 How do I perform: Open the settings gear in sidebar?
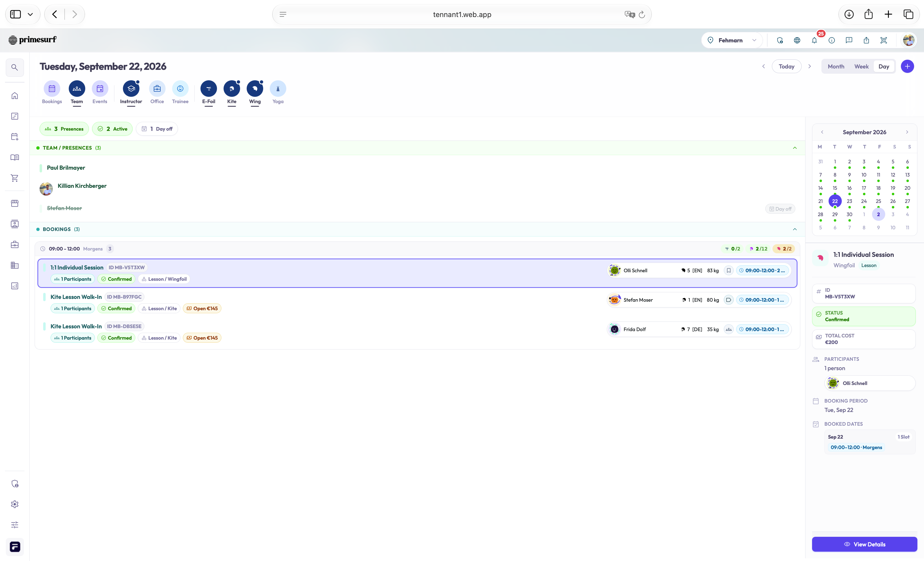(15, 504)
